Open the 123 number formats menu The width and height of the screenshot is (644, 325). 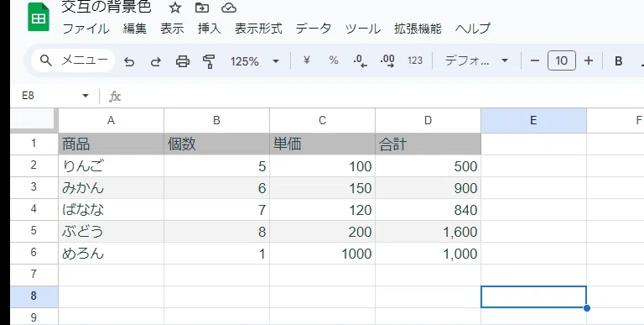[415, 61]
